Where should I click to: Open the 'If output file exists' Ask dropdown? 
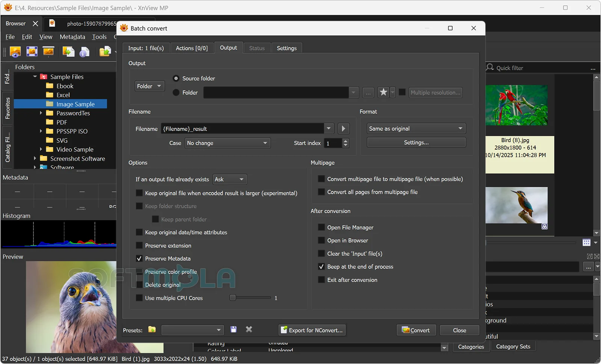230,179
